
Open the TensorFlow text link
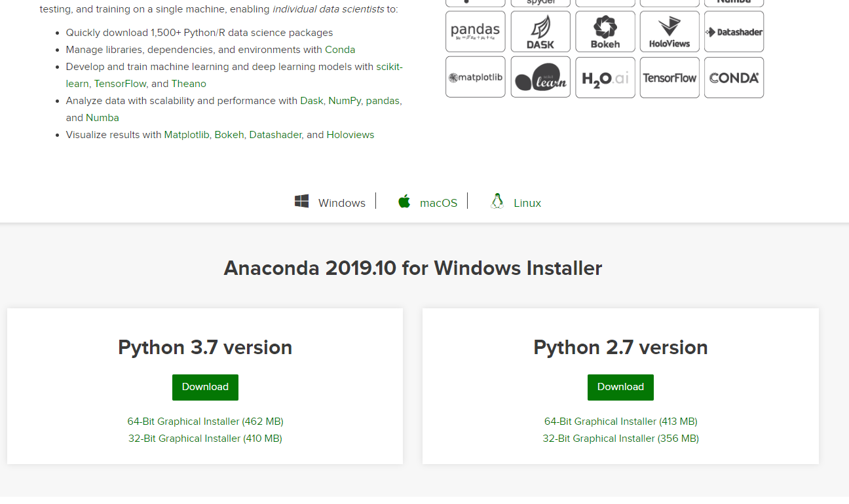pyautogui.click(x=120, y=84)
